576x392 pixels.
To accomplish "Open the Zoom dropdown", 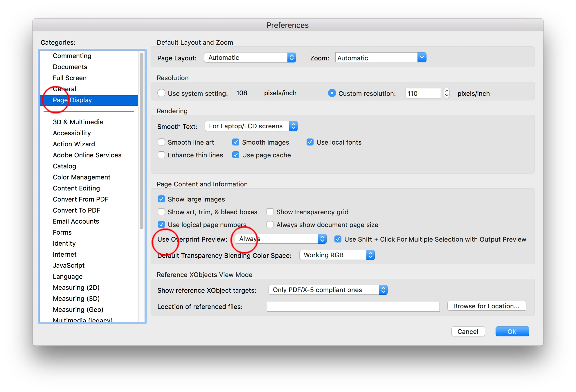I will click(x=381, y=57).
